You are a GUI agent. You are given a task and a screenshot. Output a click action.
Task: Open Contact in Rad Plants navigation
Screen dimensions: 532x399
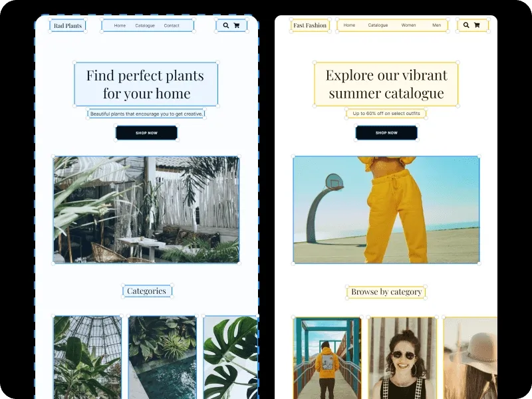(x=172, y=25)
